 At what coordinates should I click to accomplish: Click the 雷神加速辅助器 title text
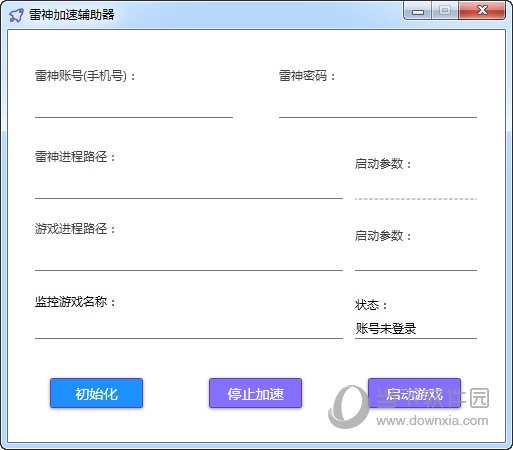[x=72, y=15]
